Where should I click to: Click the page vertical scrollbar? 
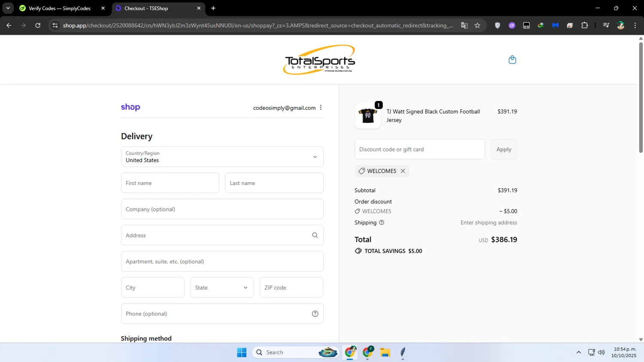pos(641,97)
